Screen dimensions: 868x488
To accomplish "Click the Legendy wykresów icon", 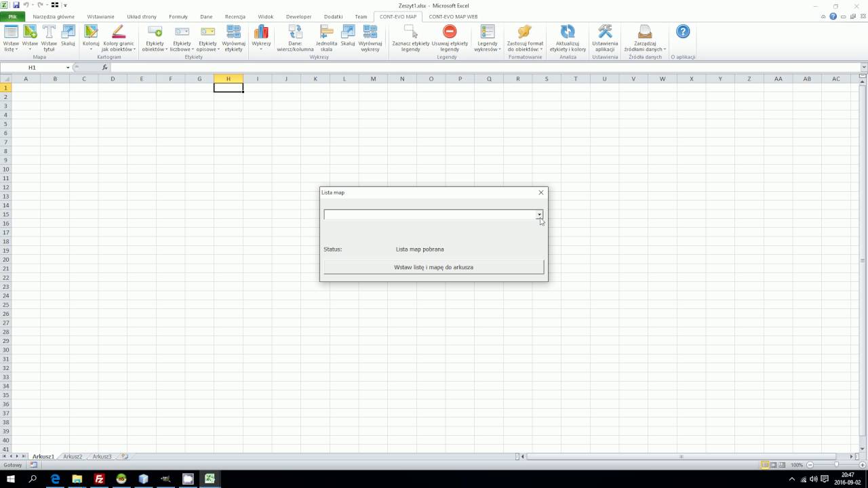I will click(488, 38).
